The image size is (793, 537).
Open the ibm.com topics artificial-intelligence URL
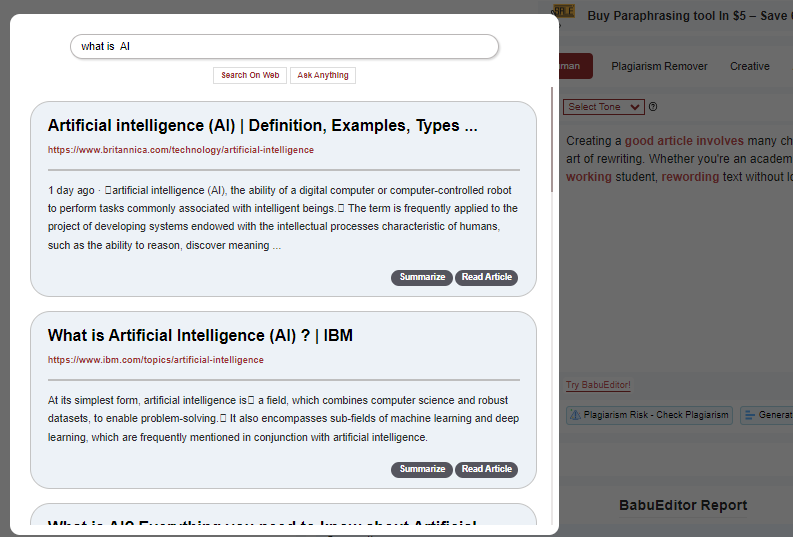click(x=156, y=360)
